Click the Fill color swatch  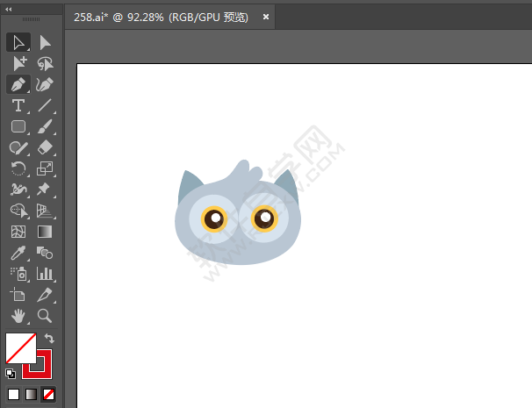pyautogui.click(x=21, y=348)
